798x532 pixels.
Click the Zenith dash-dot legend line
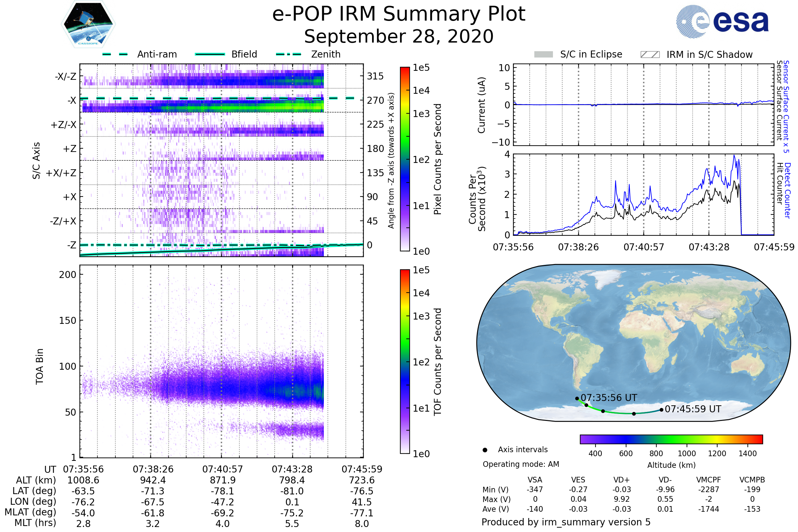289,54
